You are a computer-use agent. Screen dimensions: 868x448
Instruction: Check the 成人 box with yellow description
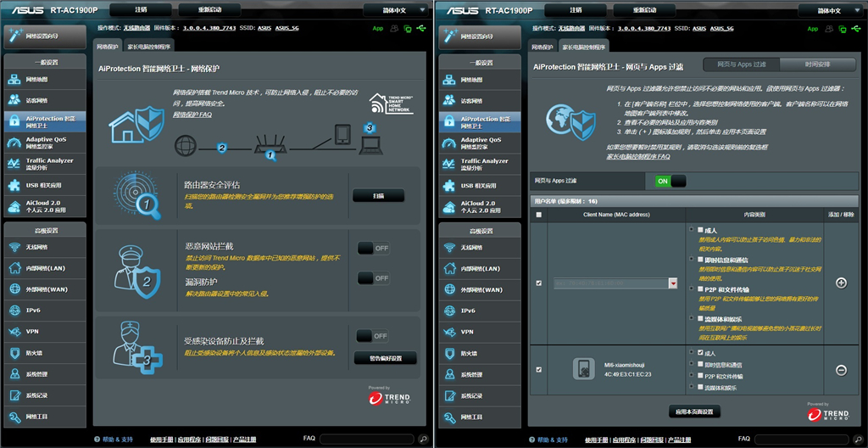[x=701, y=229]
